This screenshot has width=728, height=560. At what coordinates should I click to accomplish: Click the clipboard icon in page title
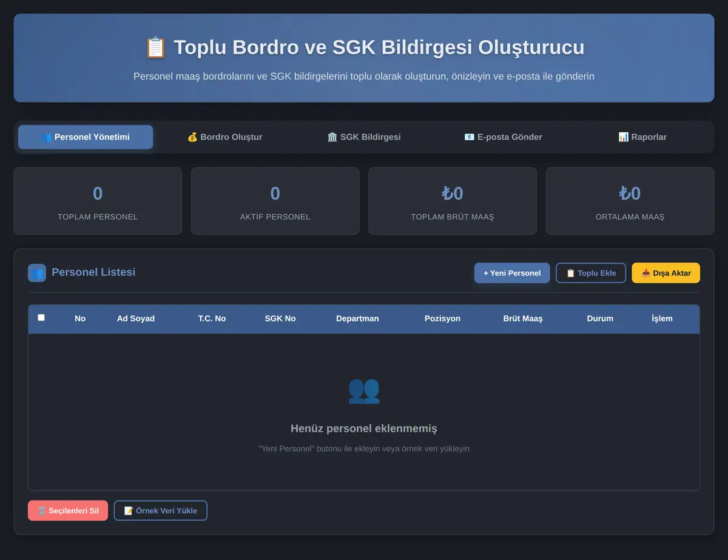tap(155, 47)
